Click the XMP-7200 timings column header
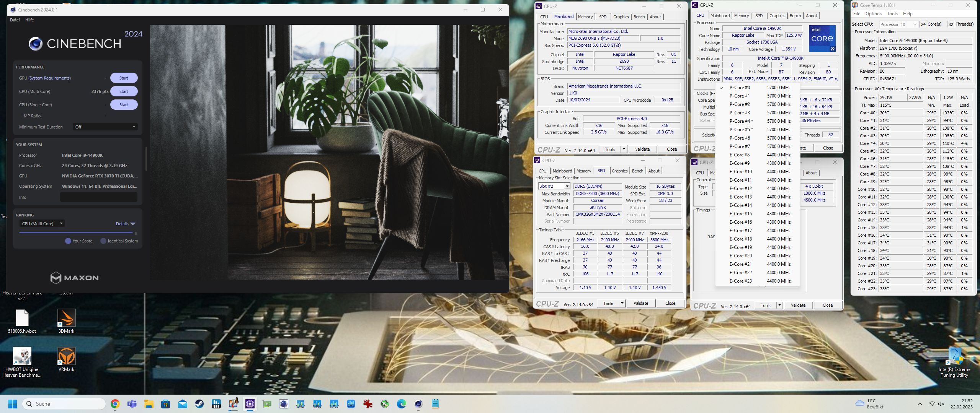 [x=659, y=233]
